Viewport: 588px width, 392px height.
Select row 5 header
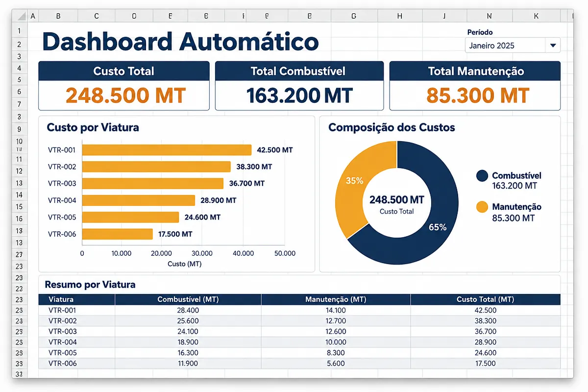click(x=20, y=79)
